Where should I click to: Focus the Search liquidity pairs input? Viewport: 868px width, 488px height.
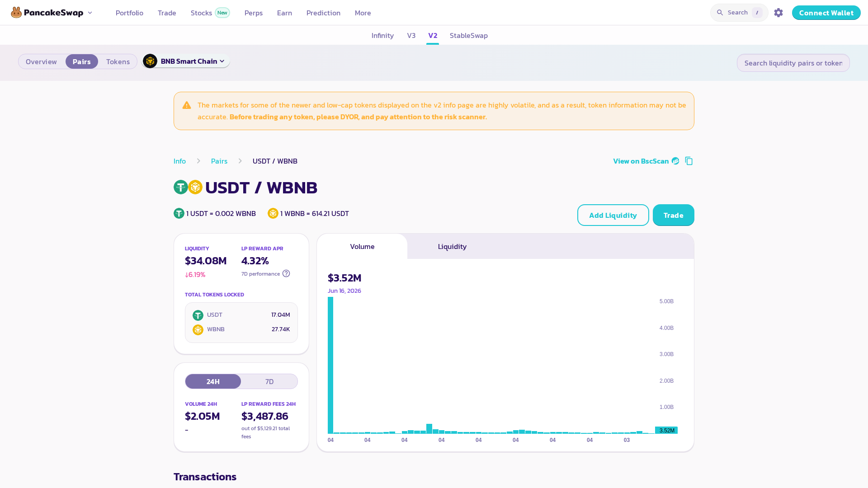793,63
